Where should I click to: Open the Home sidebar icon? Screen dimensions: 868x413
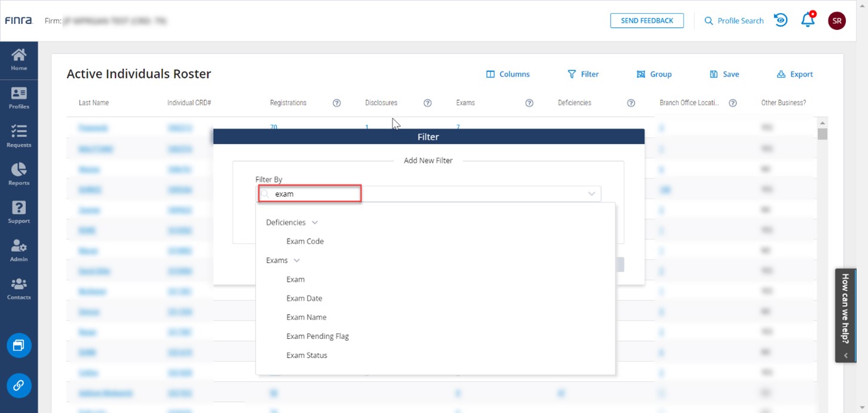[19, 60]
